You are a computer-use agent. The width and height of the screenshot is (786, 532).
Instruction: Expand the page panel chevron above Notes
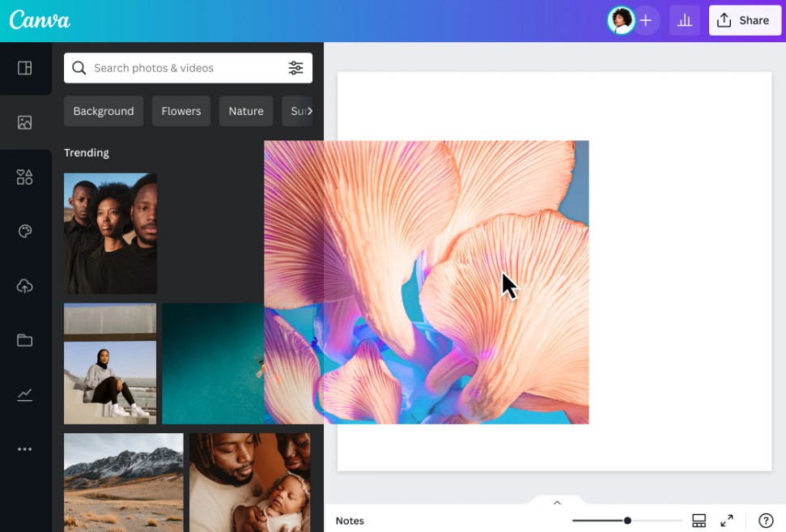coord(557,503)
